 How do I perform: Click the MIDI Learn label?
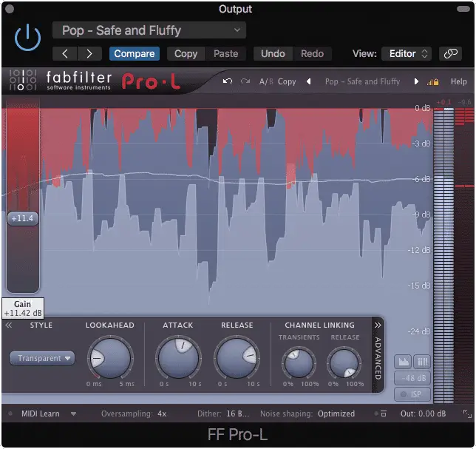[41, 413]
